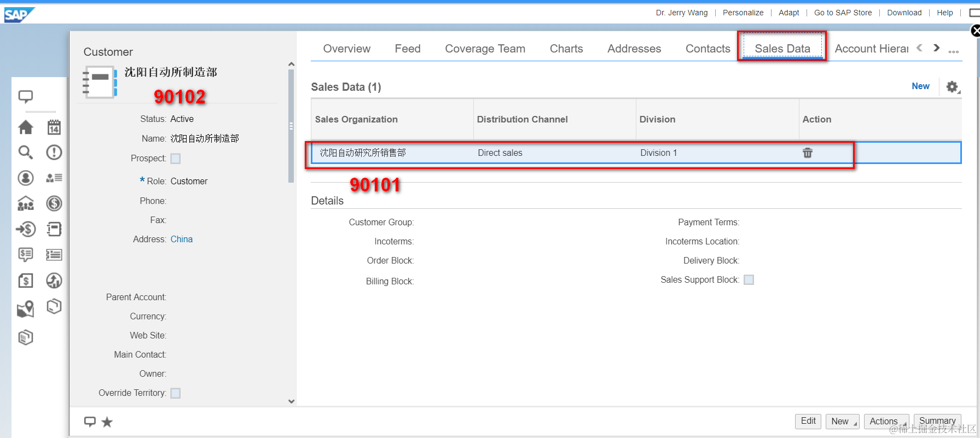Open the Account Hierarchy tab
Screen dimensions: 980x438
point(872,49)
